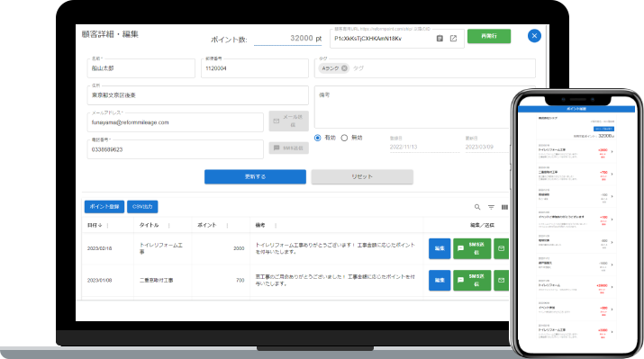Image resolution: width=644 pixels, height=359 pixels.
Task: Edit the トイレリフォーム工事 row
Action: click(440, 248)
